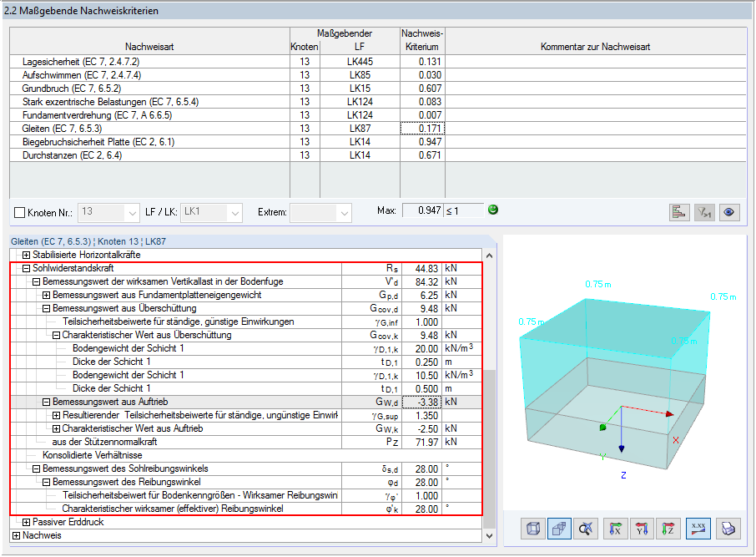Click load case cell LK15
Screen dimensions: 756x557
360,89
